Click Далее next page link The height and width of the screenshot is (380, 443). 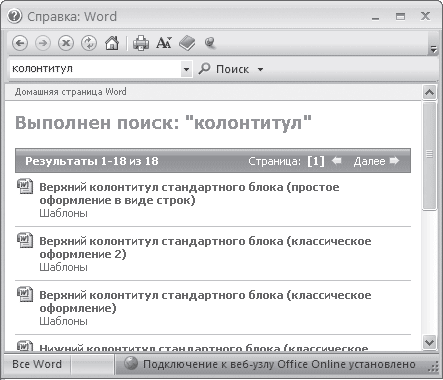click(x=369, y=161)
